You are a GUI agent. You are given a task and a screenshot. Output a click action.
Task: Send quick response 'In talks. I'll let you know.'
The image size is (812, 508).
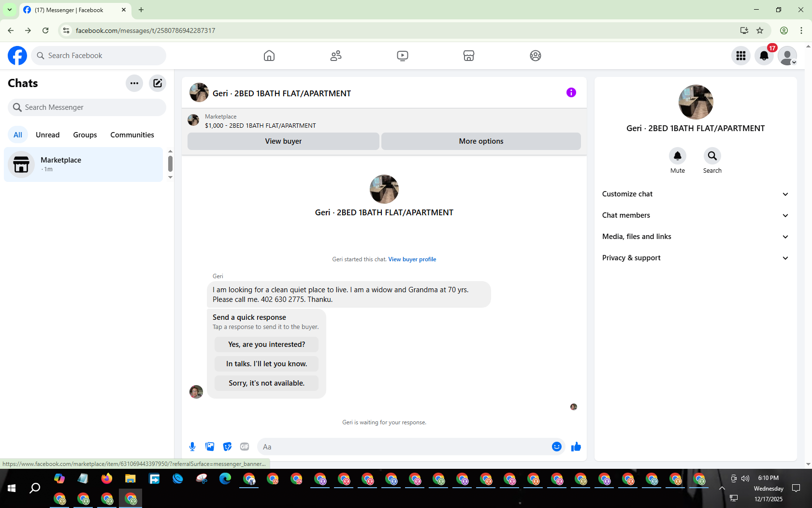click(x=267, y=364)
